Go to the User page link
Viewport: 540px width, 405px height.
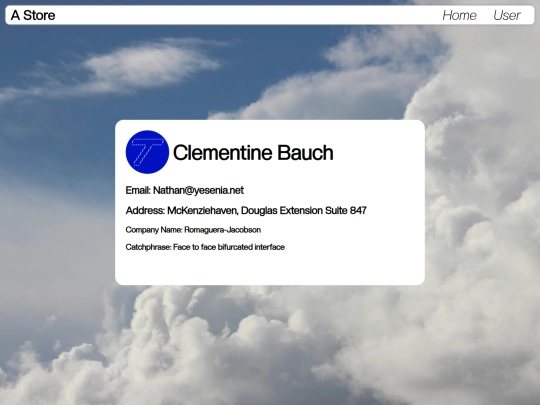click(x=506, y=15)
